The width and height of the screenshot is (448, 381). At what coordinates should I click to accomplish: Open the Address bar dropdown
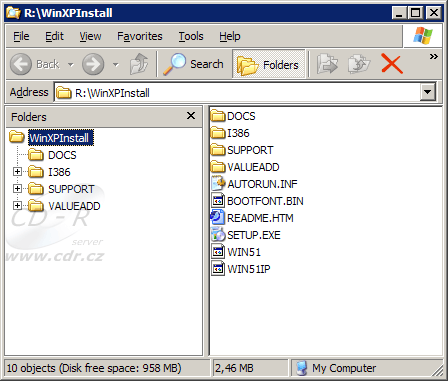(x=428, y=92)
